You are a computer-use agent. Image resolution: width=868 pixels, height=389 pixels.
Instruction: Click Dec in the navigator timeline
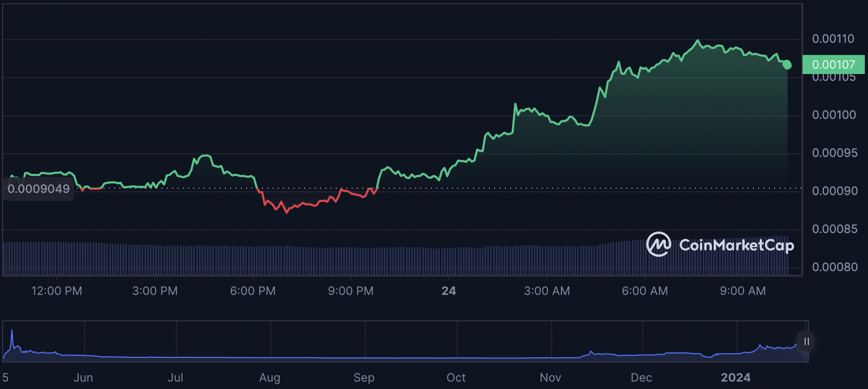pos(641,377)
